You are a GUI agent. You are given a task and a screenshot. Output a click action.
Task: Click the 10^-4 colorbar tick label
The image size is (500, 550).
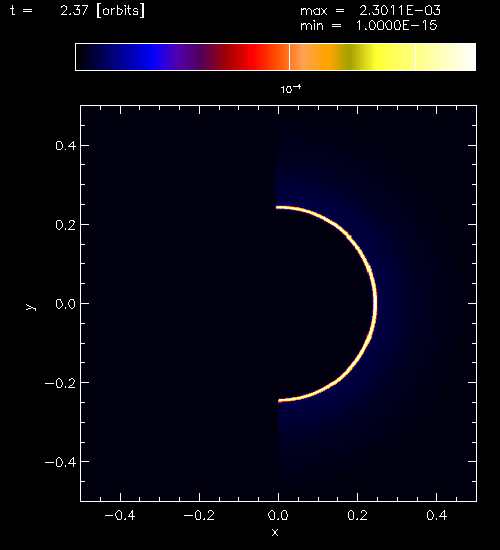click(x=291, y=89)
